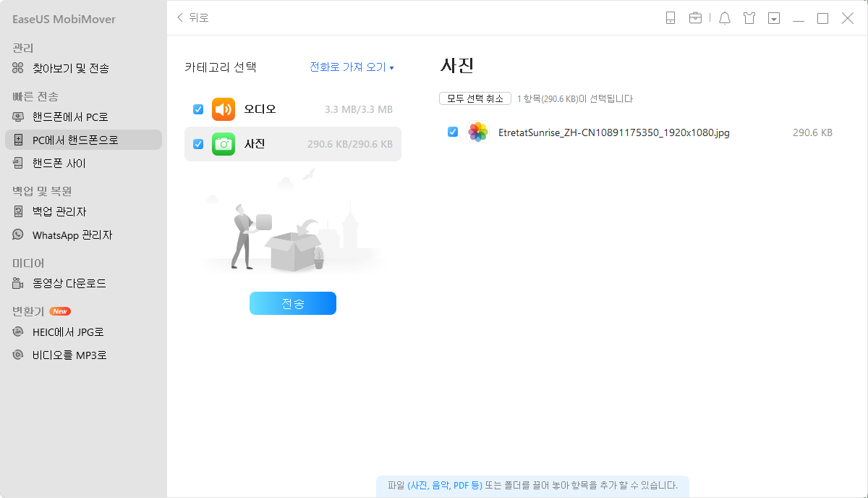Viewport: 868px width, 498px height.
Task: Click the toolkit briefcase icon at top right
Action: point(695,18)
